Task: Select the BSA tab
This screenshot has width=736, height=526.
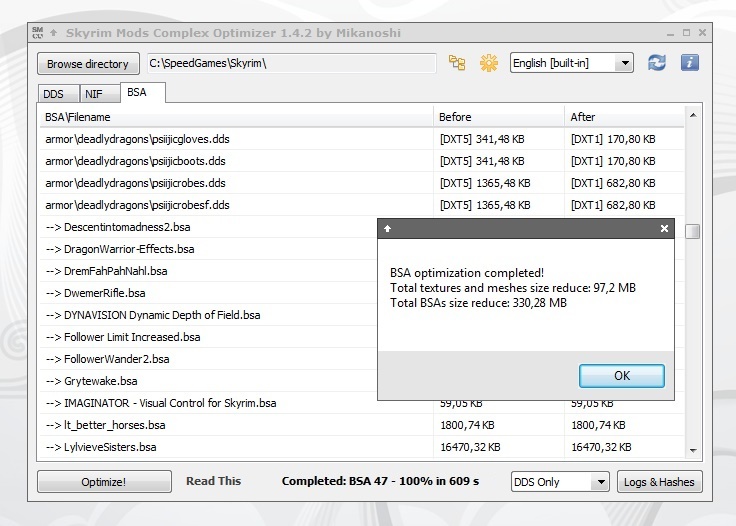Action: tap(136, 93)
